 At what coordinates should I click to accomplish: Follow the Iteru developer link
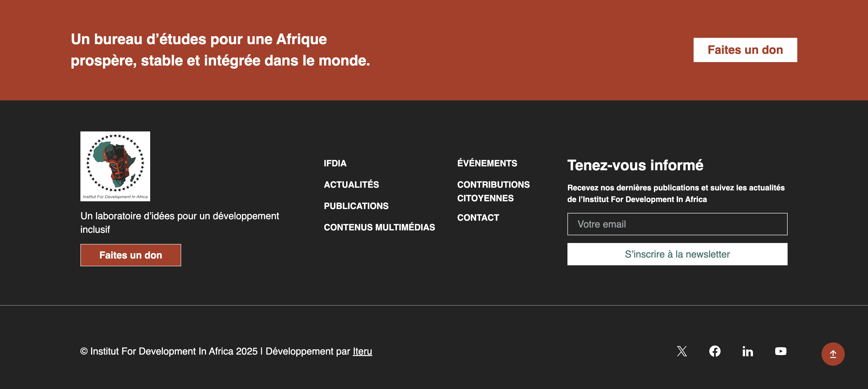362,351
